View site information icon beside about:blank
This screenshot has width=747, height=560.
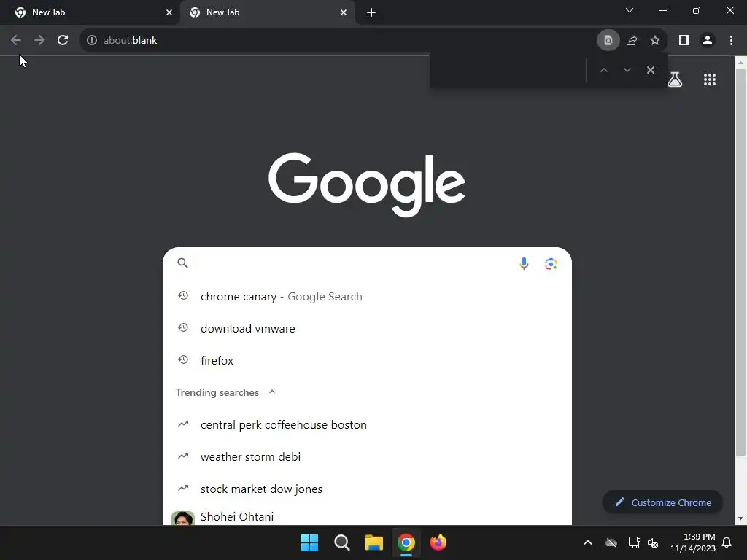(x=92, y=41)
